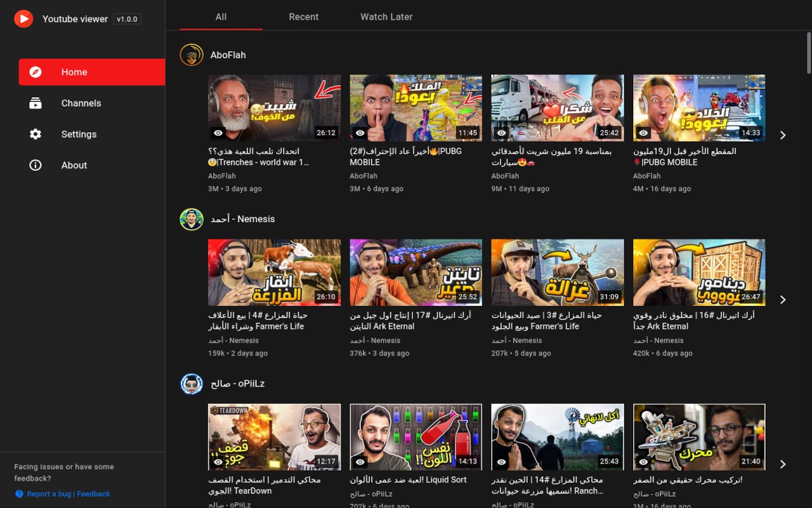
Task: Open Nemesis video thumbnail with 25:52 duration
Action: pyautogui.click(x=416, y=272)
